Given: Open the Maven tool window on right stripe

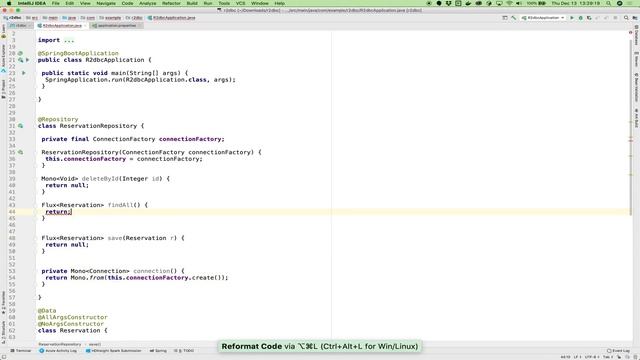Looking at the screenshot, I should coord(636,60).
